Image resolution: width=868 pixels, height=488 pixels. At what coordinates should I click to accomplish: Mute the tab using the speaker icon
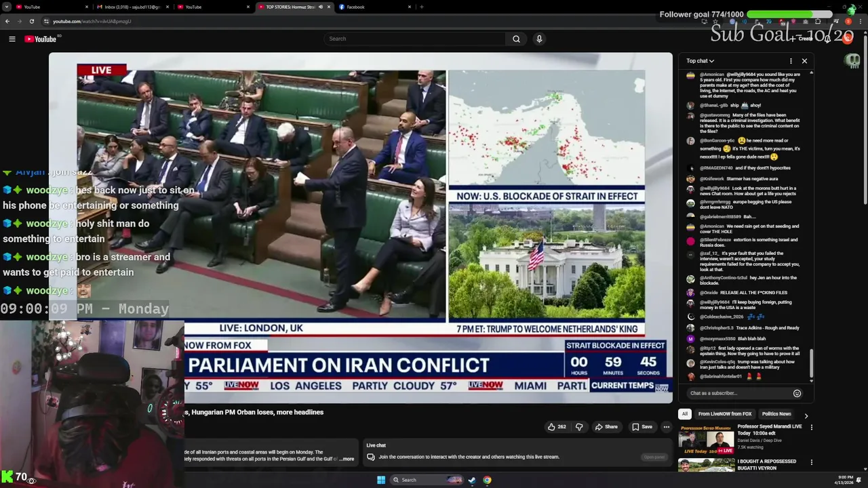(x=321, y=7)
